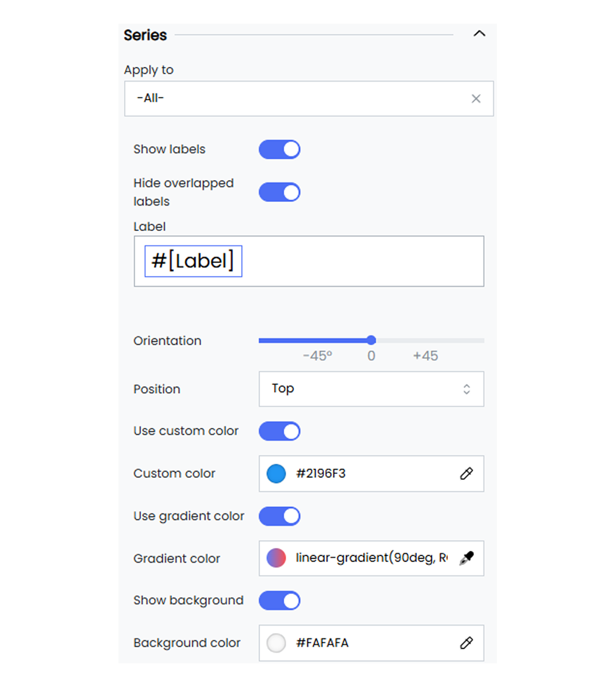Toggle Use gradient color switch

[x=280, y=516]
